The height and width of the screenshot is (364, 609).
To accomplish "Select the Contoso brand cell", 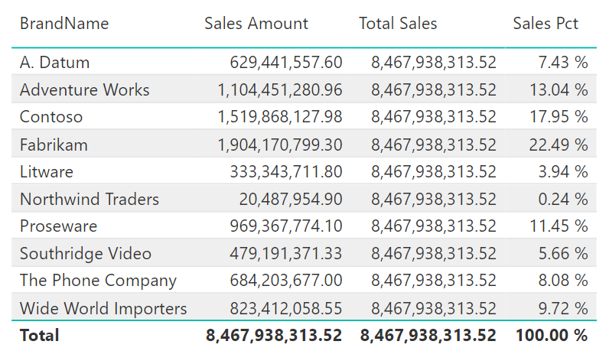I will pyautogui.click(x=51, y=117).
